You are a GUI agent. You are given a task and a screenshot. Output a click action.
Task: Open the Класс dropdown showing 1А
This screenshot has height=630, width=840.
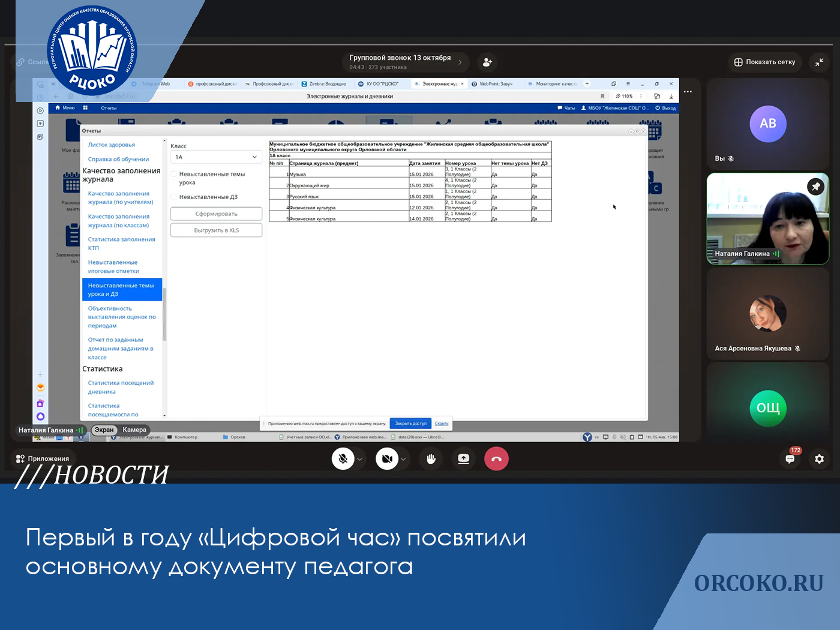[216, 157]
